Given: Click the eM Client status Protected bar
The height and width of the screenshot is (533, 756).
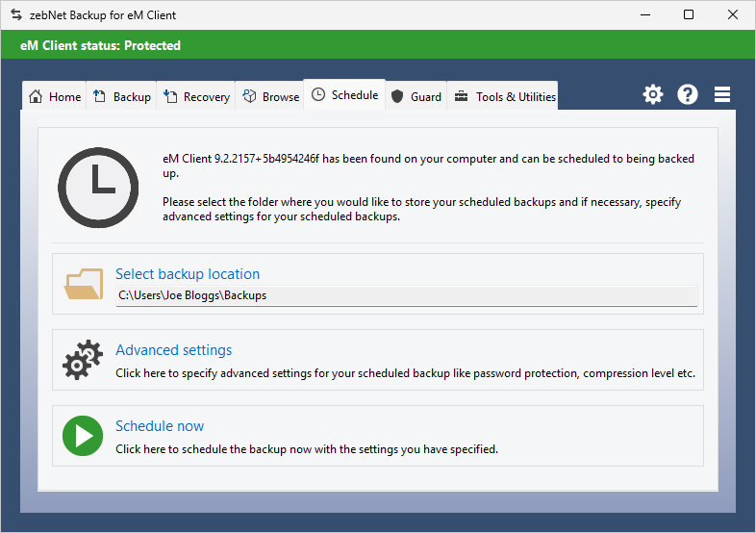Looking at the screenshot, I should [x=378, y=45].
